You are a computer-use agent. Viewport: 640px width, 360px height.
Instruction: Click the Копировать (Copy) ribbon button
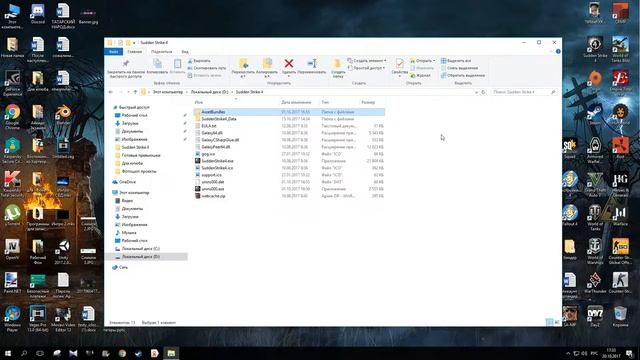(x=157, y=66)
